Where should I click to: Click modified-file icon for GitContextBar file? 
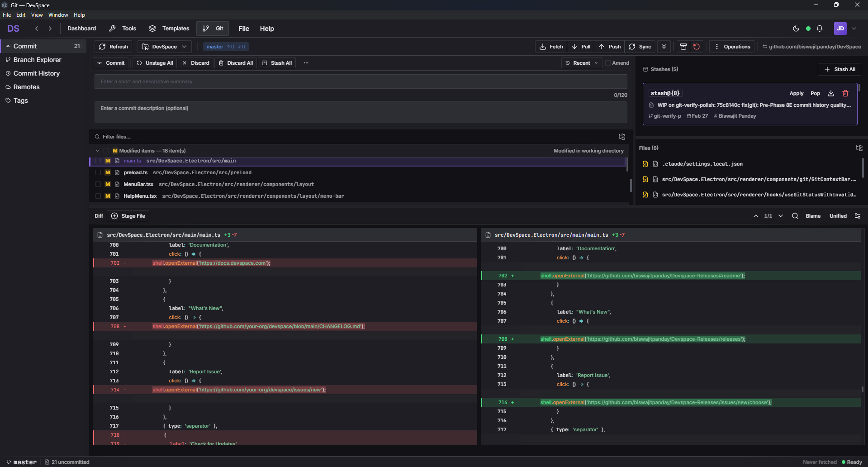[645, 179]
